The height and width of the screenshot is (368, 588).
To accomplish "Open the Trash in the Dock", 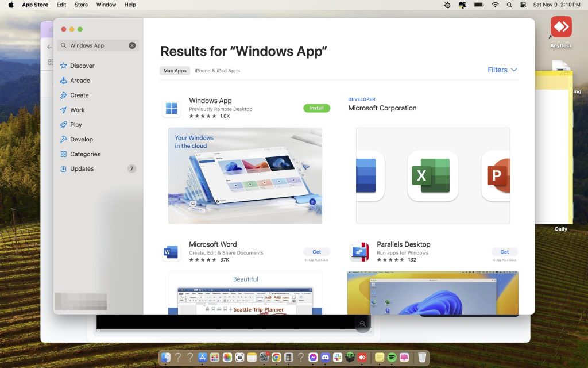I will [x=422, y=357].
